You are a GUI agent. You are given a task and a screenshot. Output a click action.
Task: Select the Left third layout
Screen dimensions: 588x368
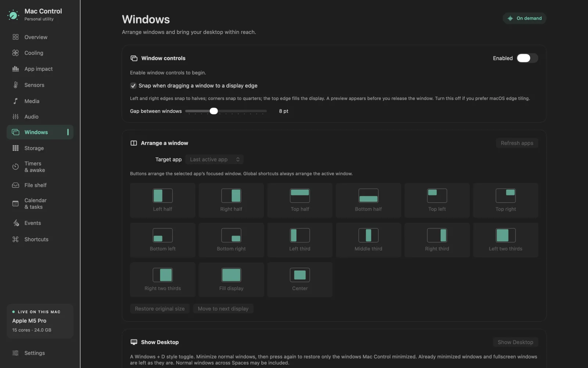300,240
